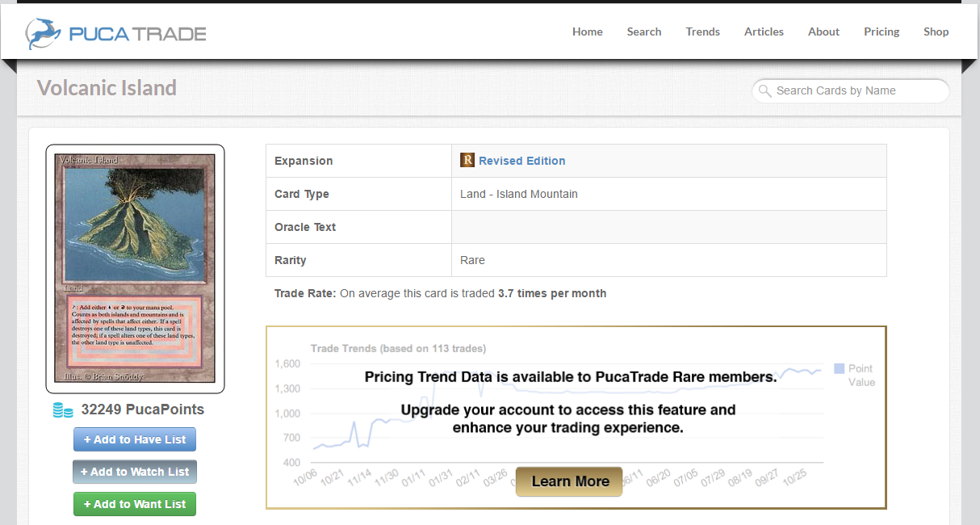Click the Add to Want List button
The height and width of the screenshot is (525, 980).
[135, 504]
